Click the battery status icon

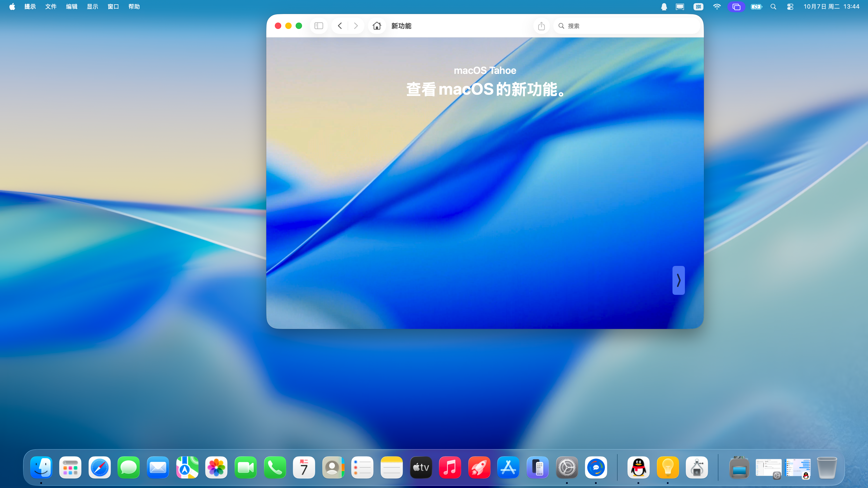(x=756, y=7)
